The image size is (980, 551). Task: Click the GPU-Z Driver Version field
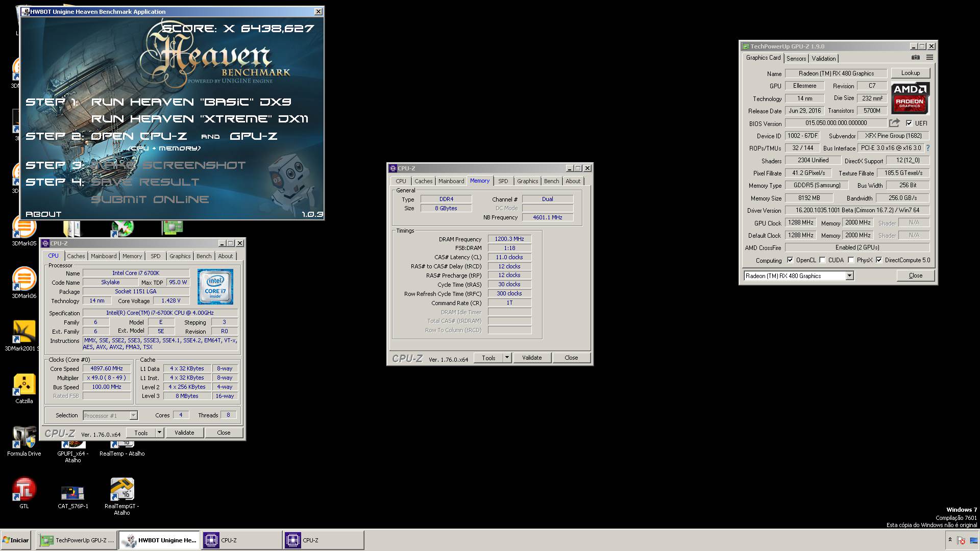tap(857, 210)
